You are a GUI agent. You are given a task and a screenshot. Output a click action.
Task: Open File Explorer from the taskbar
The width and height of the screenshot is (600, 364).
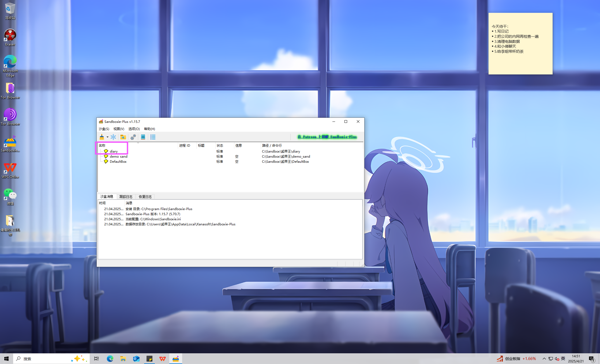click(123, 359)
